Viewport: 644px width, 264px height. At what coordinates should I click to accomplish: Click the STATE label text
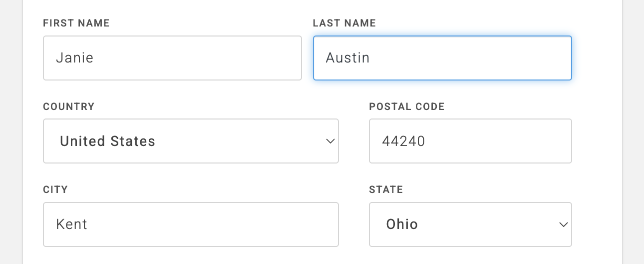tap(386, 190)
